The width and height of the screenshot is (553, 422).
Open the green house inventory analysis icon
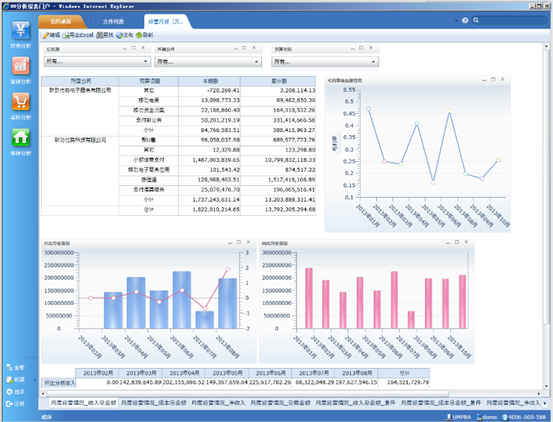21,137
